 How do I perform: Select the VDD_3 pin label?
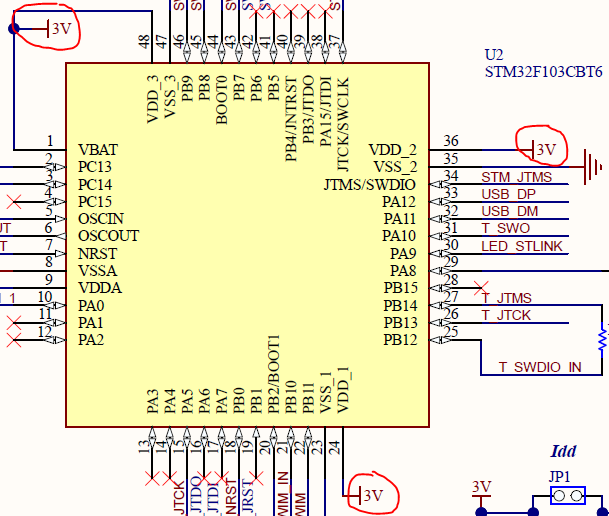click(153, 99)
